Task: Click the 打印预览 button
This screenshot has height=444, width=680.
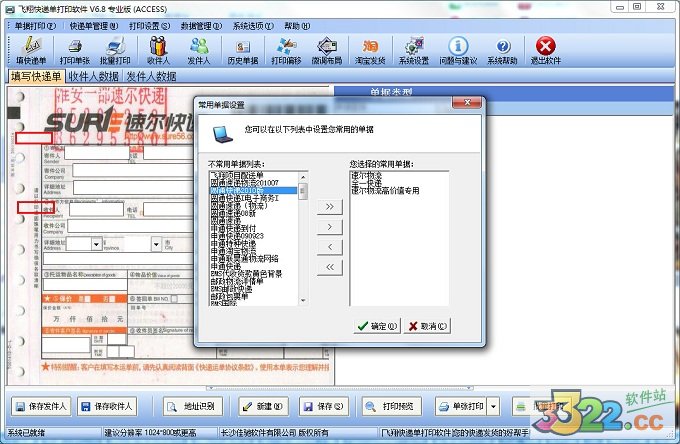Action: click(x=392, y=406)
